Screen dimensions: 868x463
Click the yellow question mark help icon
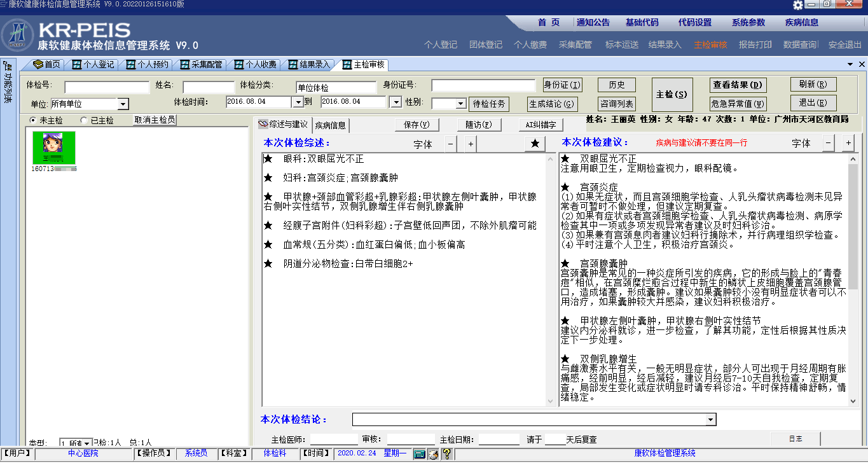[x=446, y=453]
